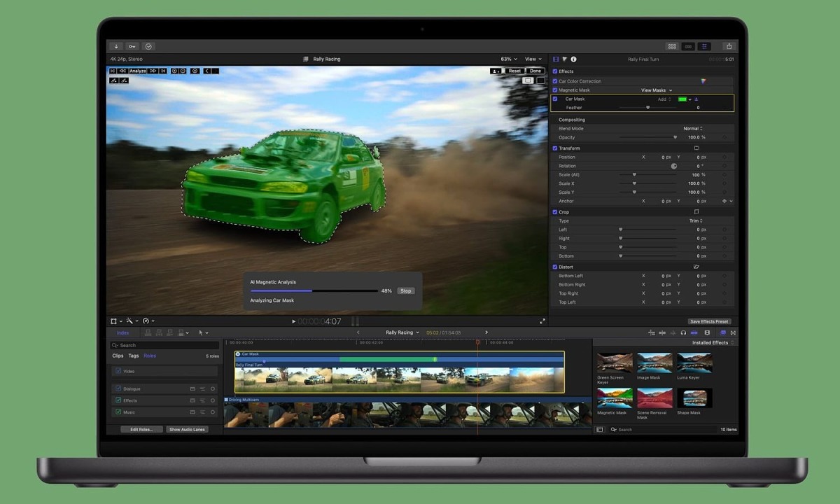Image resolution: width=840 pixels, height=504 pixels.
Task: Click the Save Effects Preset button
Action: click(709, 321)
